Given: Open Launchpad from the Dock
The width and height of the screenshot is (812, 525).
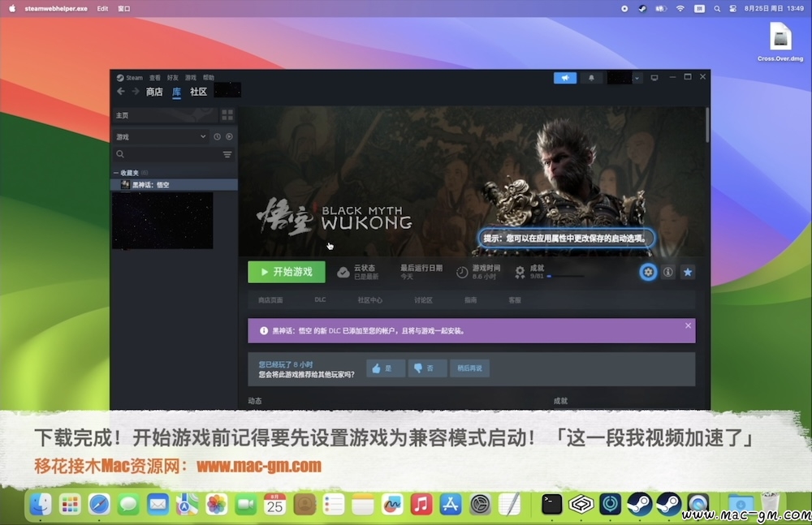Looking at the screenshot, I should point(69,504).
